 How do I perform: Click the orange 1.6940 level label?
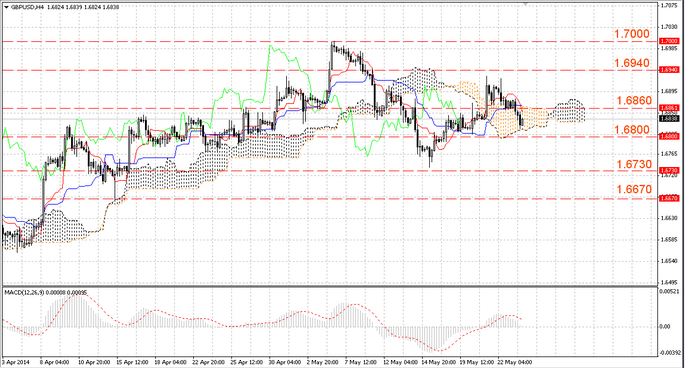click(632, 63)
